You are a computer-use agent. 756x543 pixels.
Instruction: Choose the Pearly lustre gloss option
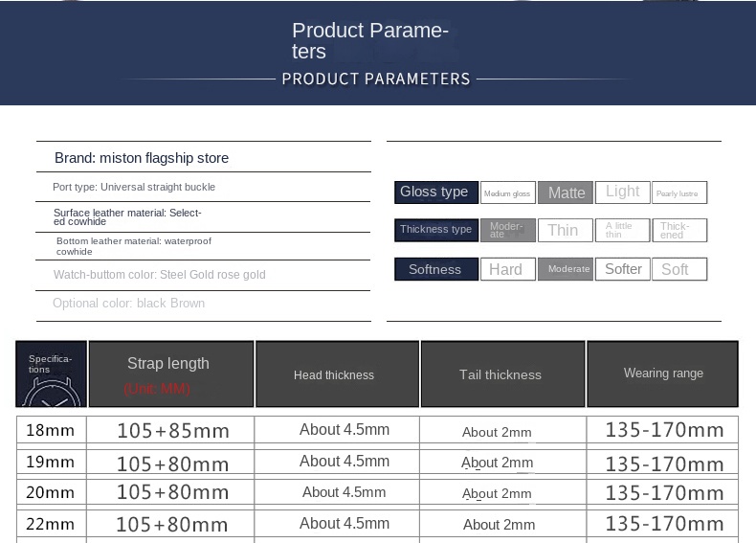point(679,192)
